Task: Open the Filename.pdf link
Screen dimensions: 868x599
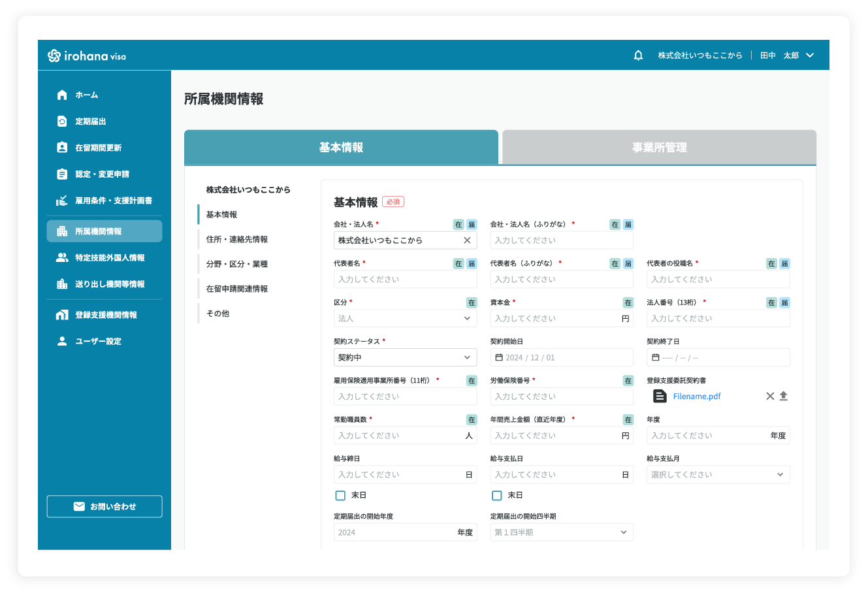Action: [697, 397]
